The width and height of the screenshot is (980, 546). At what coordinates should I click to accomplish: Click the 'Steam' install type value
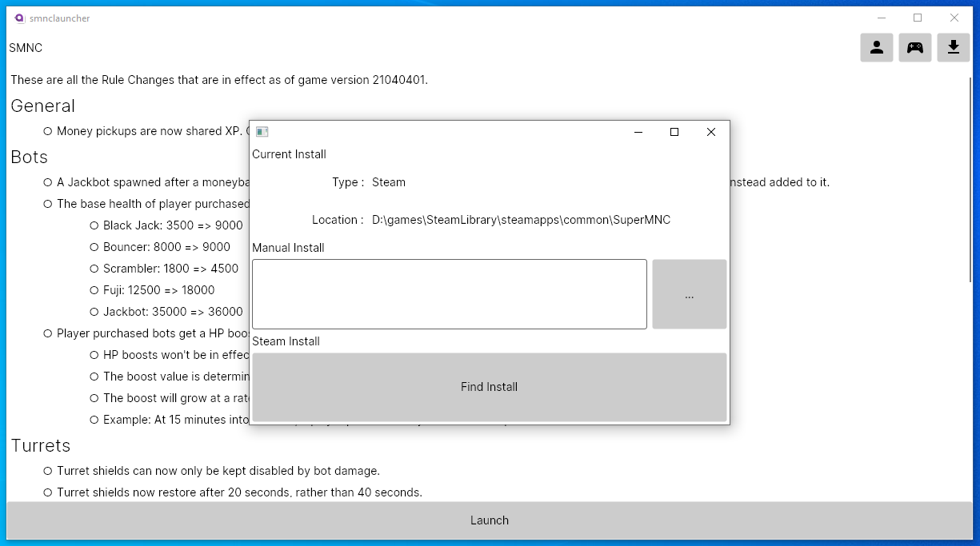[389, 182]
